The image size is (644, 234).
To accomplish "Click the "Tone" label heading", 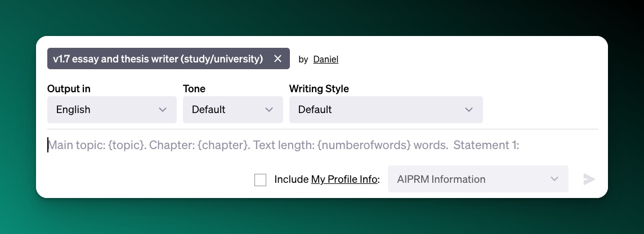I will [x=194, y=89].
